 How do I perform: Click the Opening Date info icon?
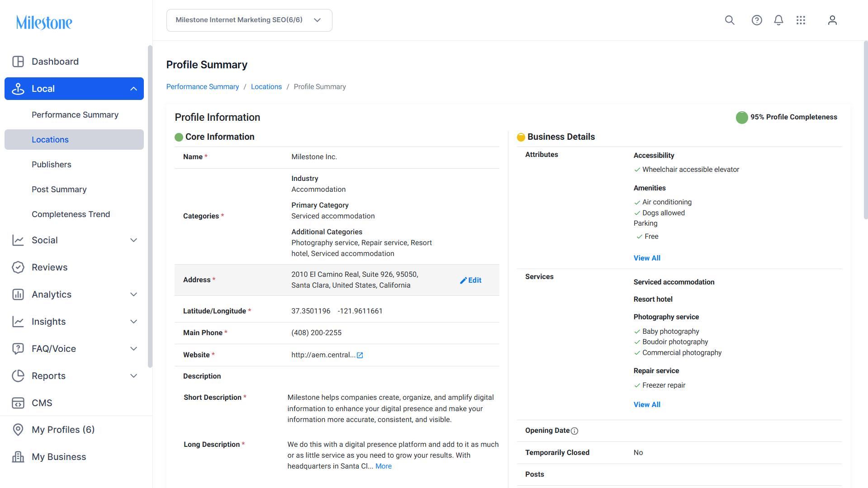pos(574,431)
